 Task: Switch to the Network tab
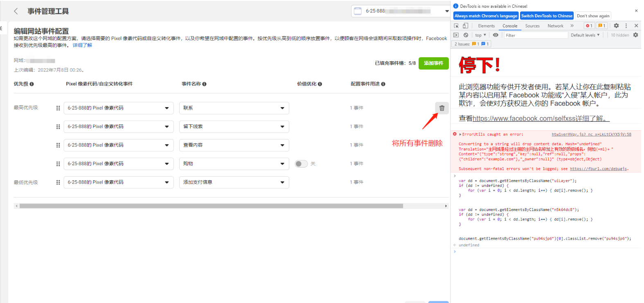pos(555,26)
